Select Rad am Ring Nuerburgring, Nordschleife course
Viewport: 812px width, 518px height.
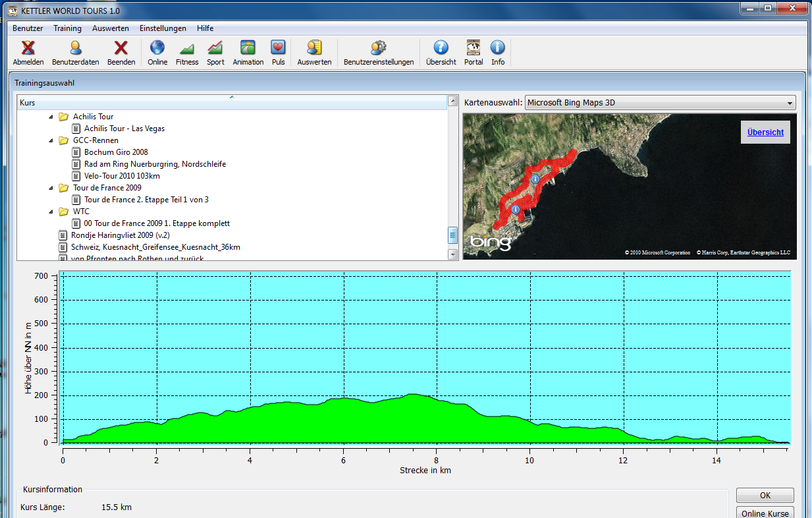point(155,164)
